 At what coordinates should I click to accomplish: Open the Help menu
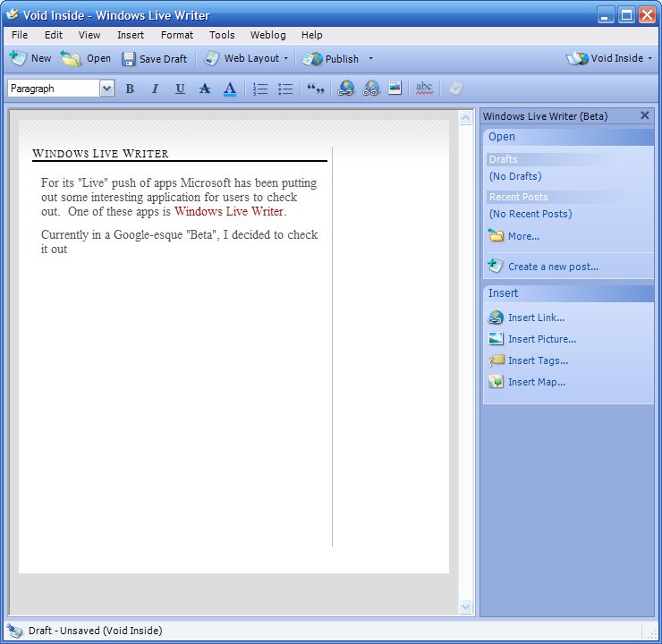312,35
